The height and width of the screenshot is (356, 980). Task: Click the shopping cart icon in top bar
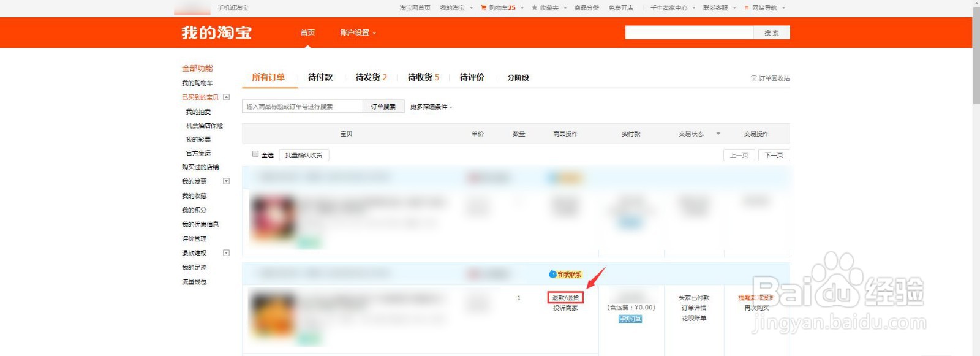(483, 8)
